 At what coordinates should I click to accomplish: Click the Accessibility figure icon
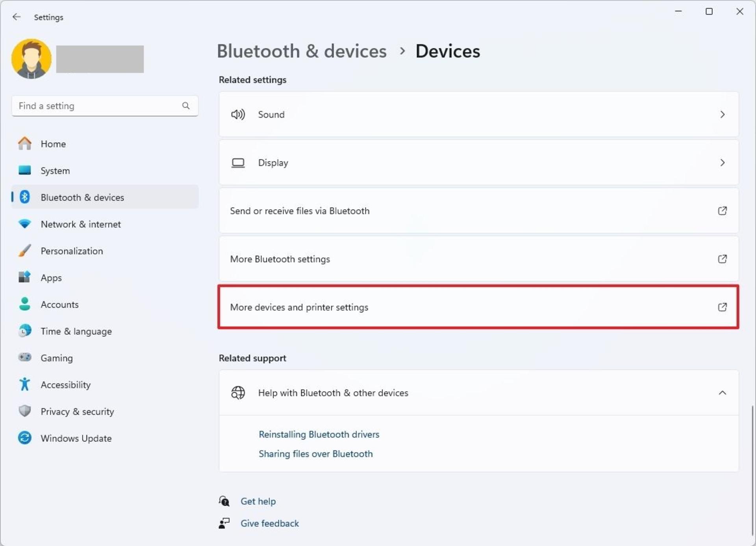[x=24, y=384]
